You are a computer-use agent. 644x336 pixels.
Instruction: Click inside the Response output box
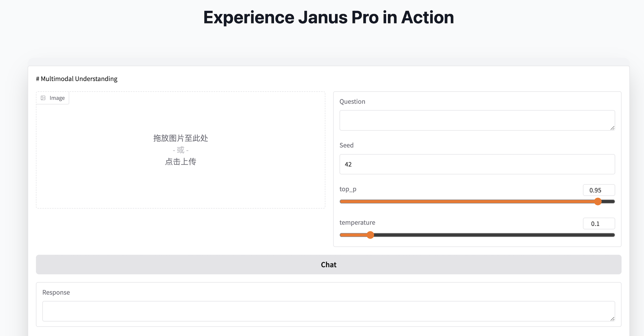tap(328, 311)
